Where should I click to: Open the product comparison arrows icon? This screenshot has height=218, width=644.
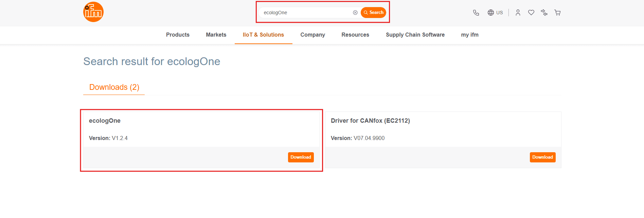544,13
